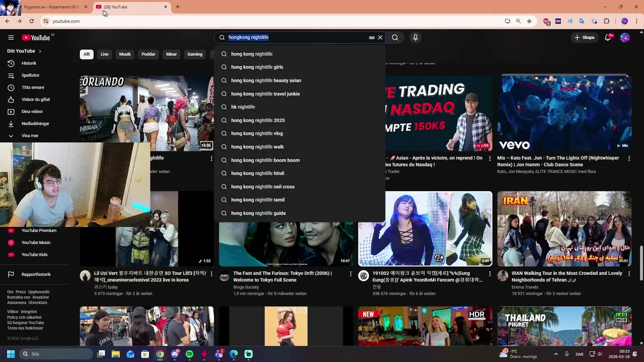This screenshot has width=644, height=362.
Task: Open Historik in the sidebar
Action: point(35,63)
